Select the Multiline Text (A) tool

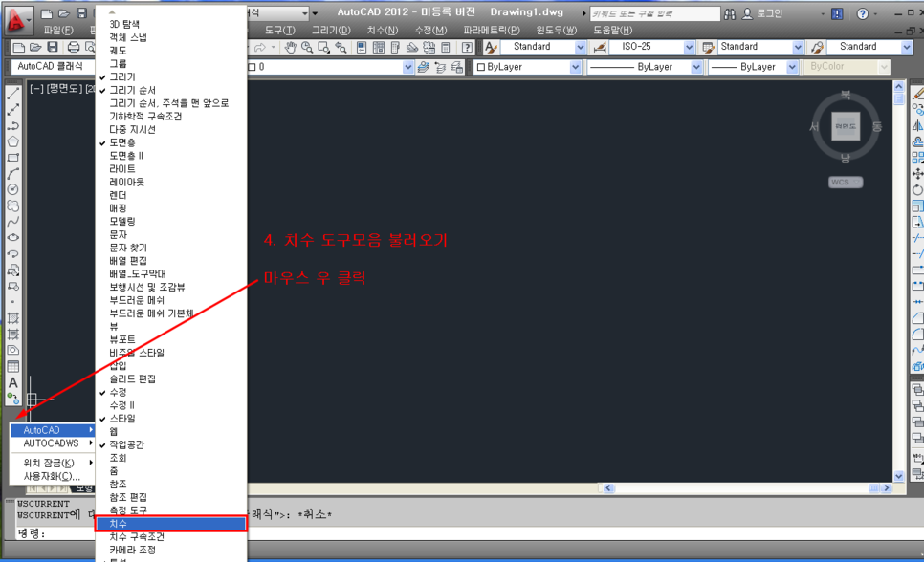tap(13, 383)
